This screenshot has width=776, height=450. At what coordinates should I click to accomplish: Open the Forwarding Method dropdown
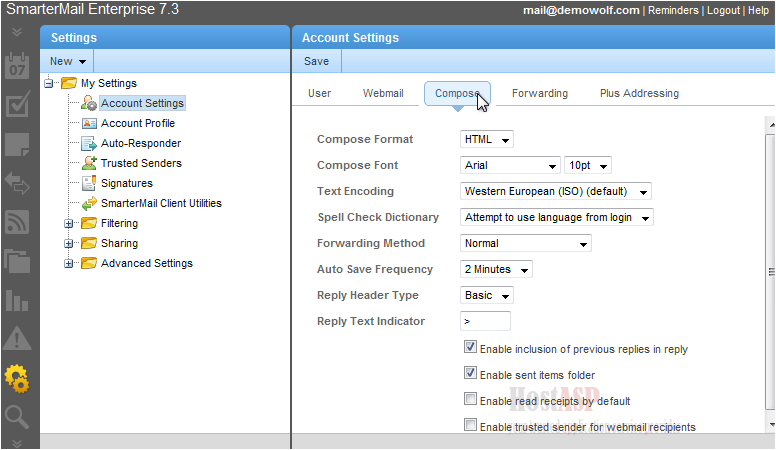pyautogui.click(x=526, y=243)
